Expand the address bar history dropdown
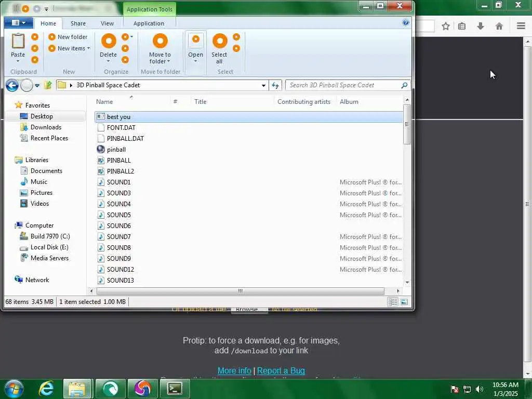The width and height of the screenshot is (532, 399). 263,86
